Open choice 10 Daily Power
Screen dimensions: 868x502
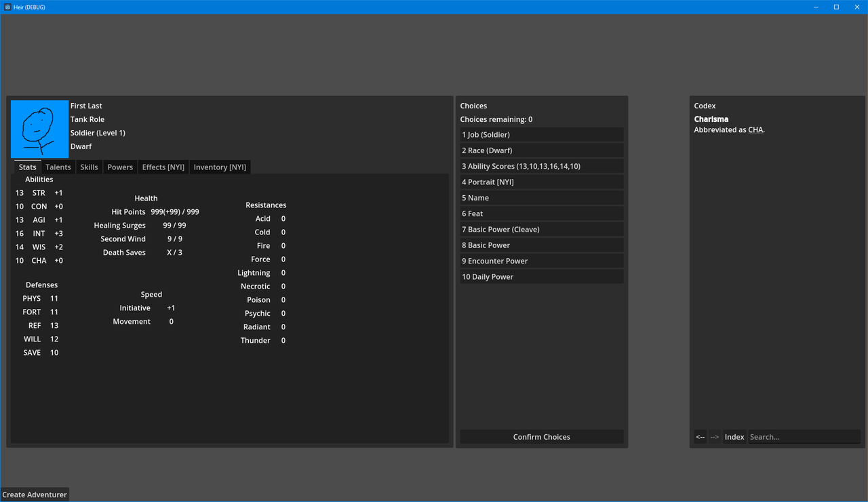[x=542, y=276]
